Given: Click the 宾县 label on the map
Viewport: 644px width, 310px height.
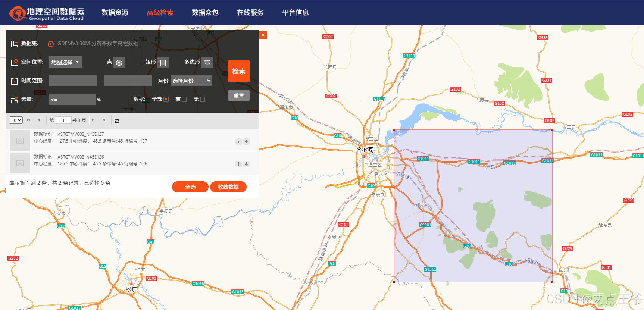Looking at the screenshot, I should 490,166.
